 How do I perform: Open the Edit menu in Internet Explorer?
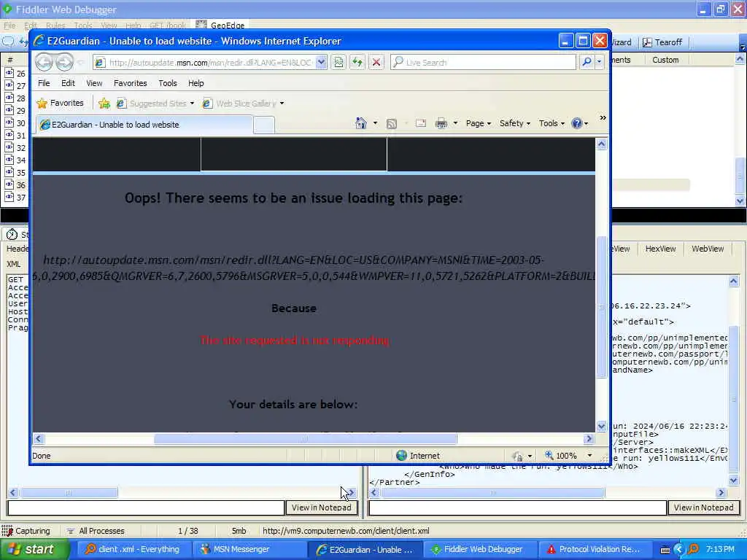(x=68, y=83)
